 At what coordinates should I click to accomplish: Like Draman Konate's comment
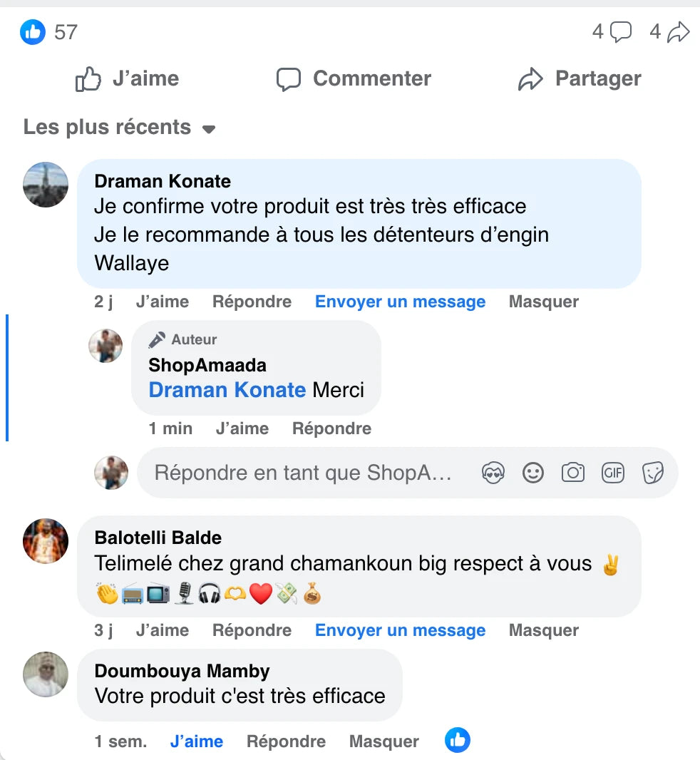coord(163,302)
